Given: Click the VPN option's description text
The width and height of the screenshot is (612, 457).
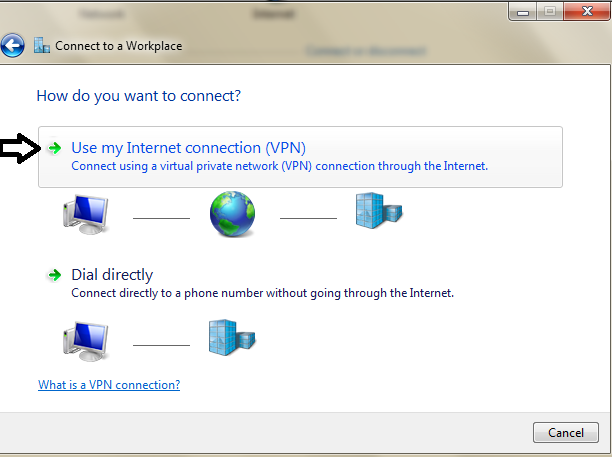Looking at the screenshot, I should point(279,166).
